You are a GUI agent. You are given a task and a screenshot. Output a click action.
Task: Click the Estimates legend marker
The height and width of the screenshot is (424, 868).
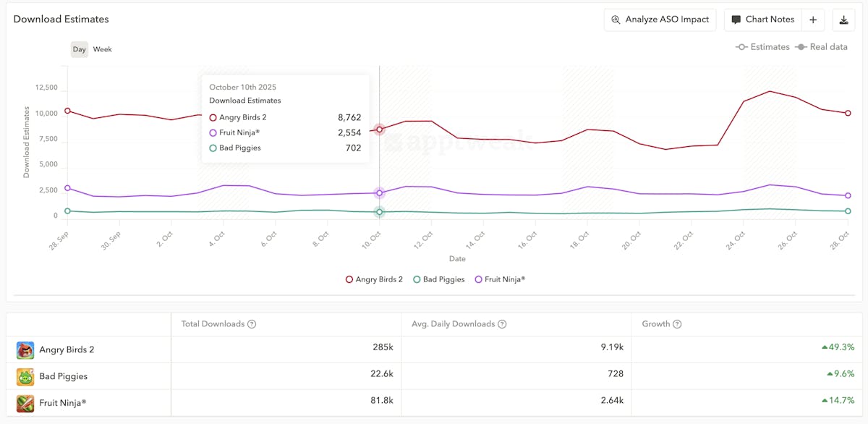[x=741, y=47]
